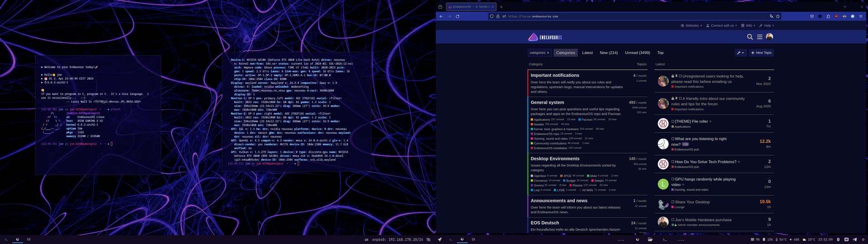Click the tracking protection shield icon

pos(492,16)
